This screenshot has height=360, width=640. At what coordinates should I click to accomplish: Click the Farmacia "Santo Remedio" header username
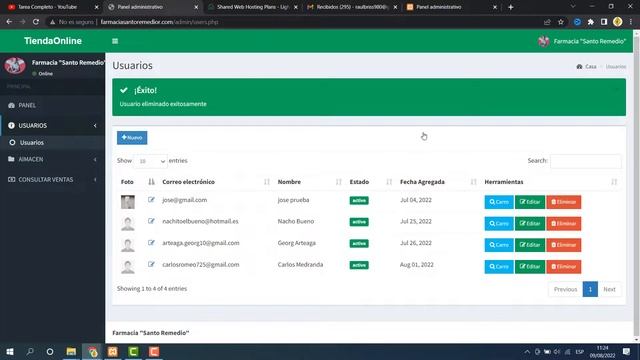[589, 41]
